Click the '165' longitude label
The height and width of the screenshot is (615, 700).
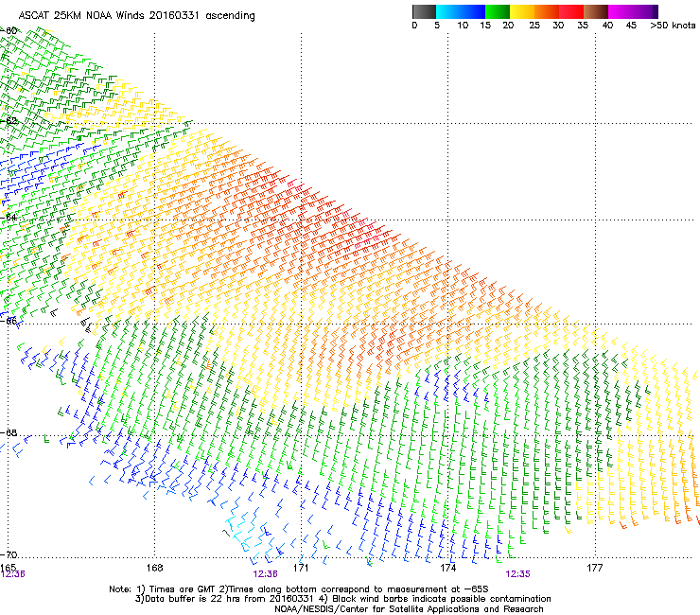8,568
